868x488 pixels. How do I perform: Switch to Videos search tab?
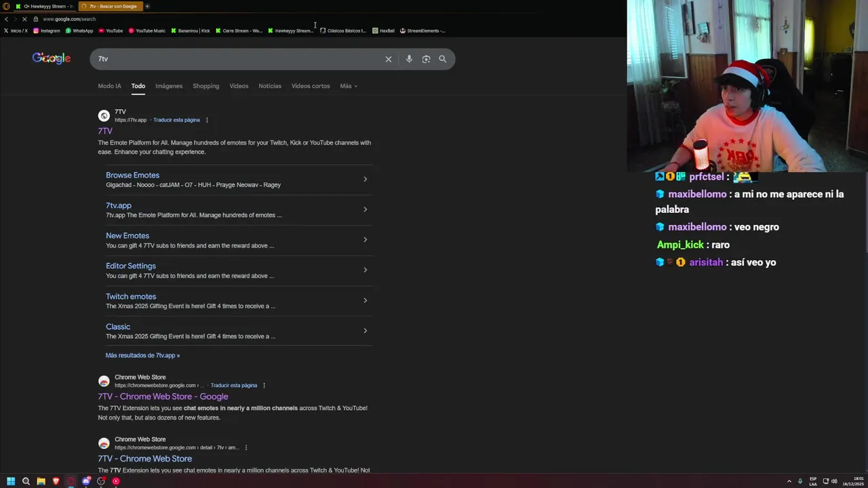[x=239, y=86]
